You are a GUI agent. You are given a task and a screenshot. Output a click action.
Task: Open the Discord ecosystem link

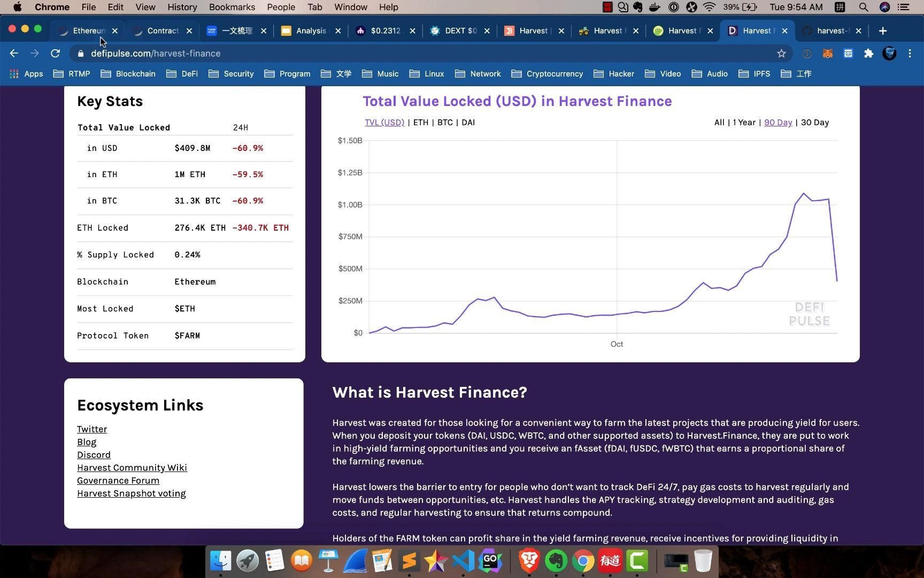click(94, 455)
